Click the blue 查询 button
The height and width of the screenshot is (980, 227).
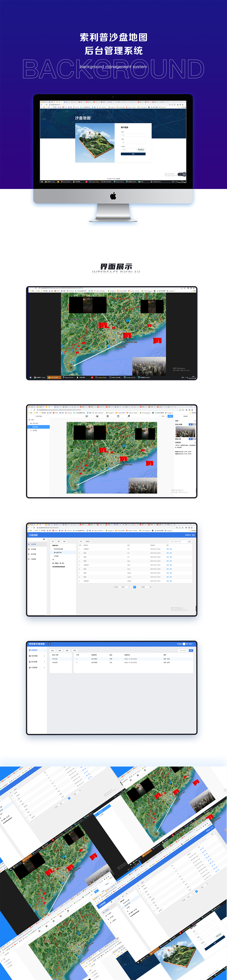point(191,650)
